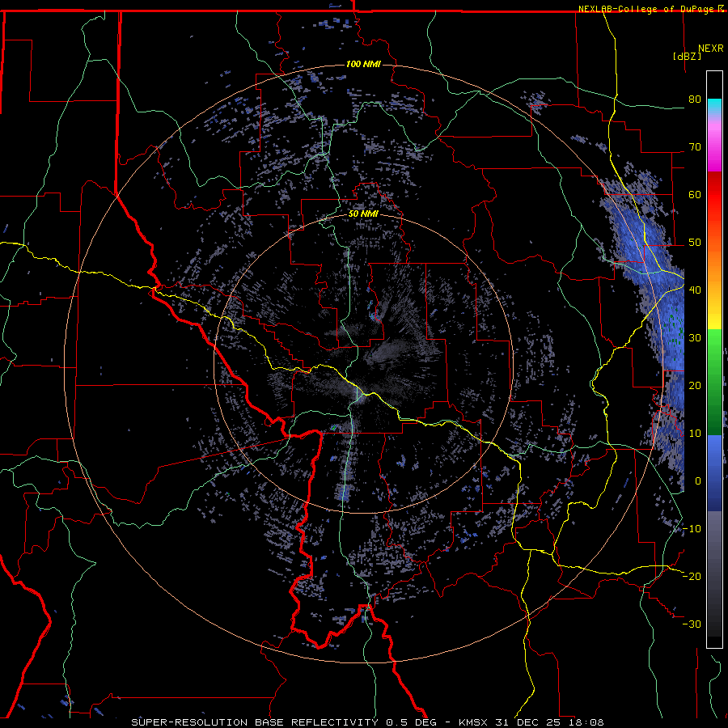
Task: Click the 40 value on the dBZ scale
Action: tap(695, 290)
